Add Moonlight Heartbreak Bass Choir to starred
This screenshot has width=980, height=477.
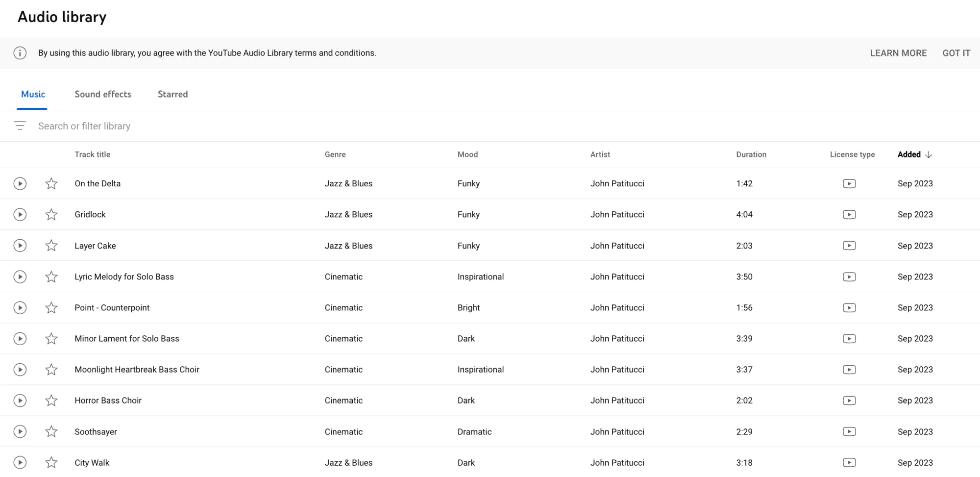(51, 370)
